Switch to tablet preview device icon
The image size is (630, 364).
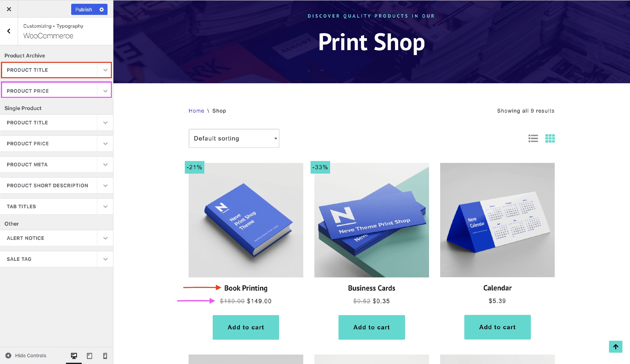click(x=89, y=356)
